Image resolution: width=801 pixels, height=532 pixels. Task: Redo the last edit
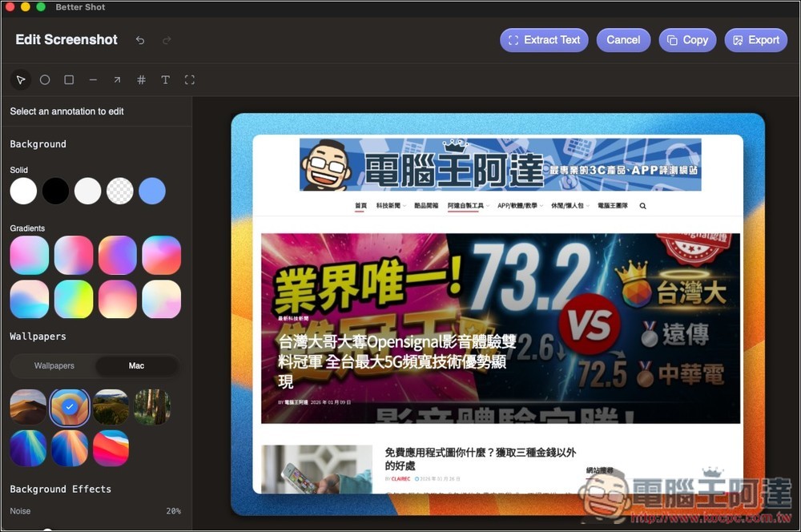tap(167, 39)
